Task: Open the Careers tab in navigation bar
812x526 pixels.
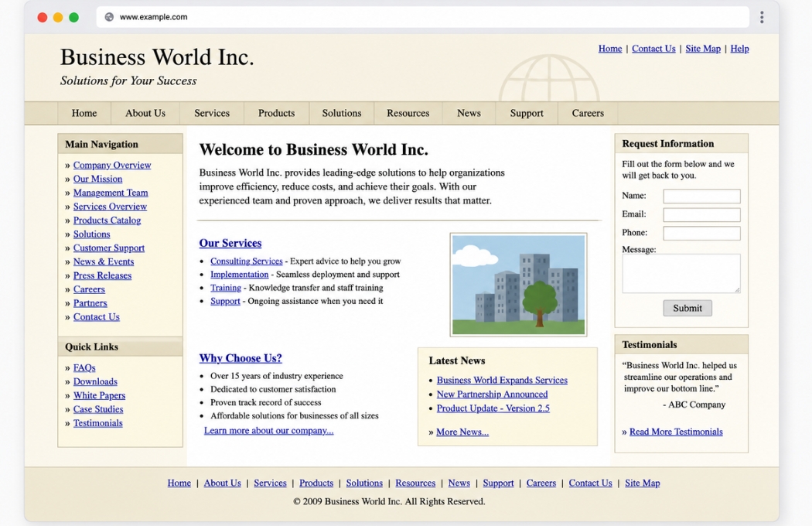Action: [x=588, y=113]
